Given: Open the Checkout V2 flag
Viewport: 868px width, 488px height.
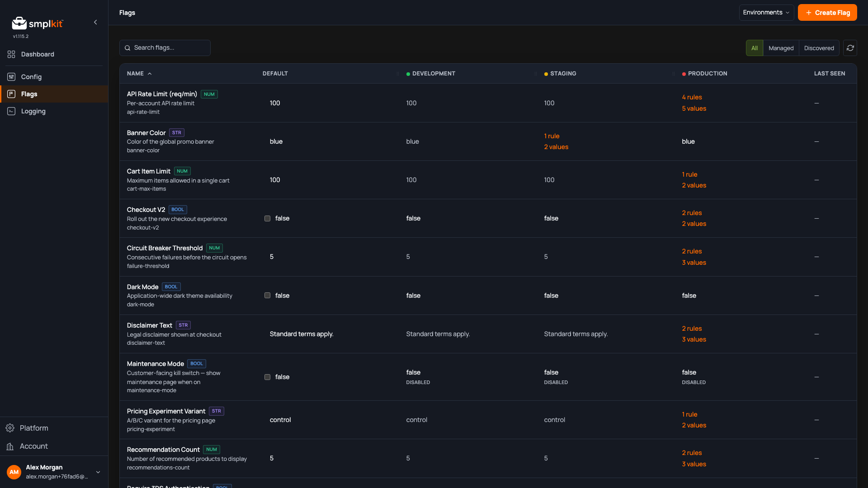Looking at the screenshot, I should [146, 210].
